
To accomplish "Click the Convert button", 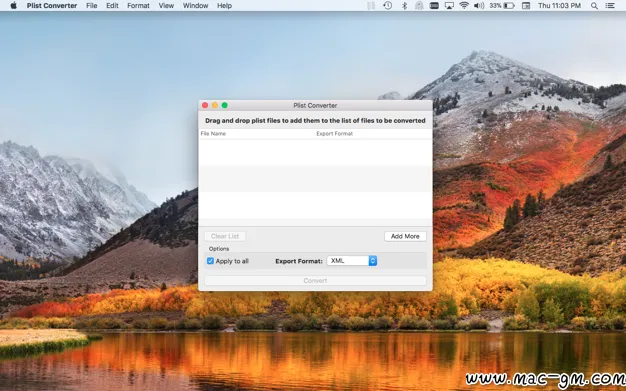I will pyautogui.click(x=315, y=280).
